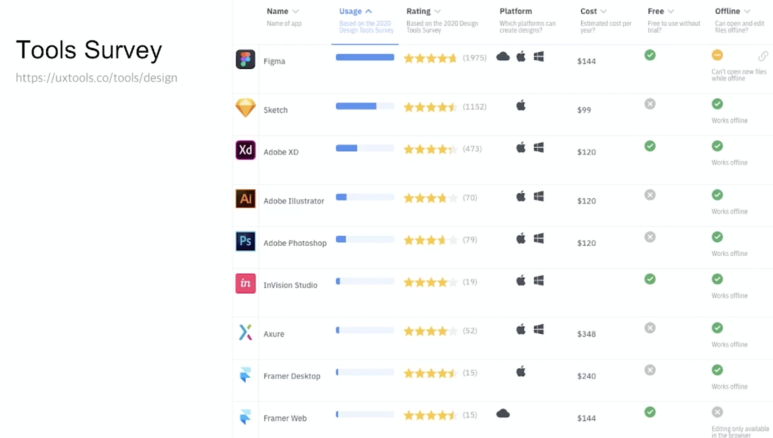Click the $99 cost for Sketch
Image resolution: width=773 pixels, height=438 pixels.
[584, 110]
